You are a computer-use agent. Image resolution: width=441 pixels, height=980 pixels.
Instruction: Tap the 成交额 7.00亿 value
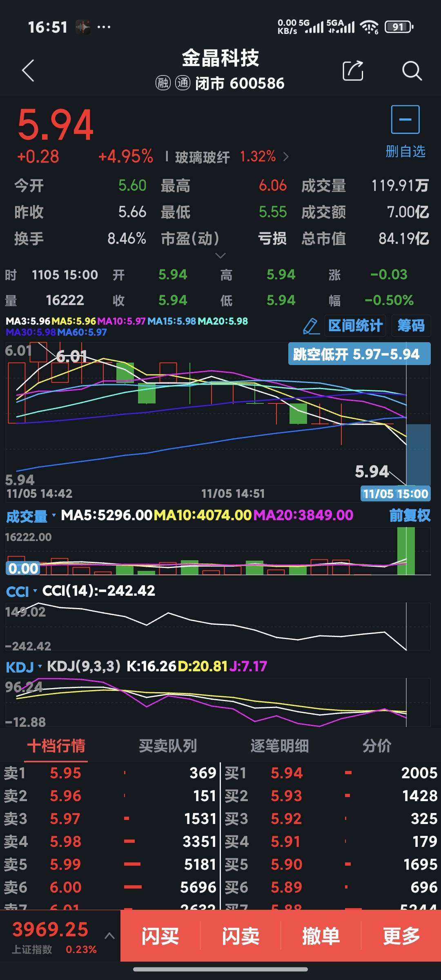pos(408,212)
